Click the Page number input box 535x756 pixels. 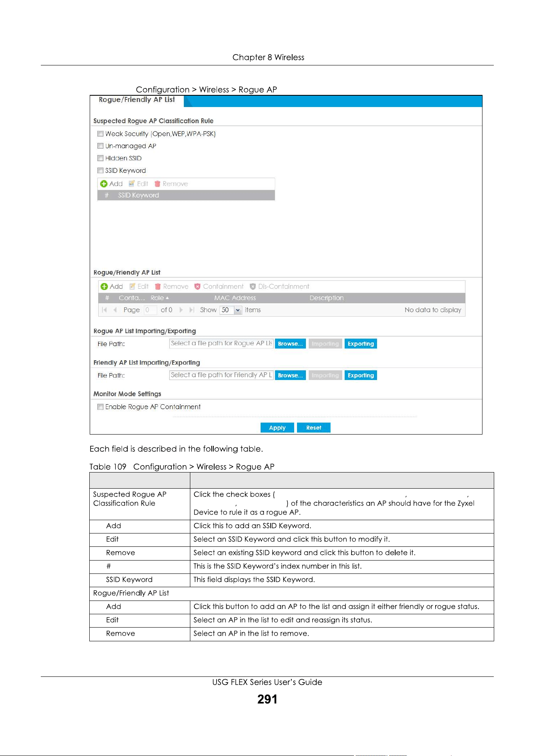coord(150,310)
